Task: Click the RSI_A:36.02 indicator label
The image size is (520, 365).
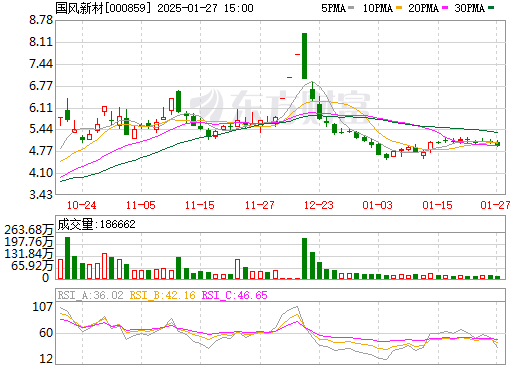Action: click(x=90, y=295)
